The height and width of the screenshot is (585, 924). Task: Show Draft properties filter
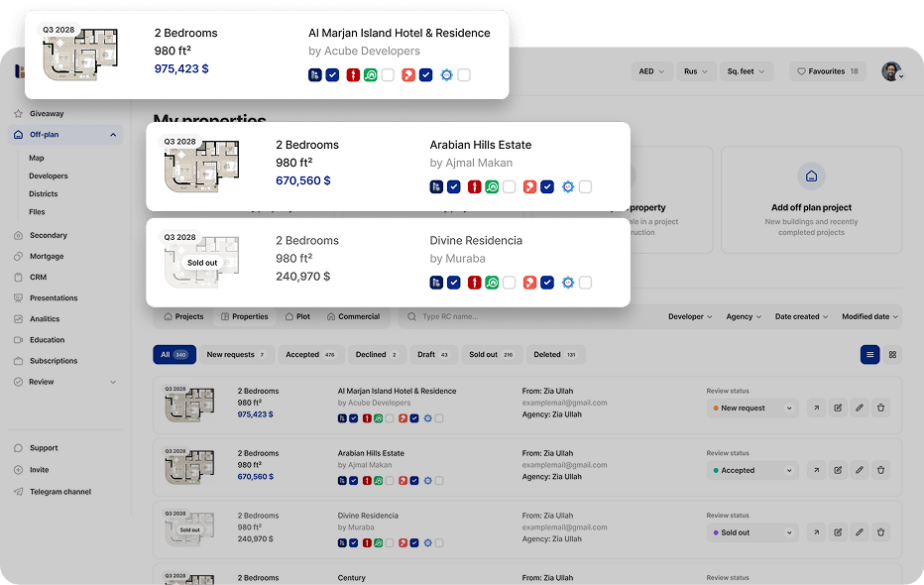coord(433,355)
